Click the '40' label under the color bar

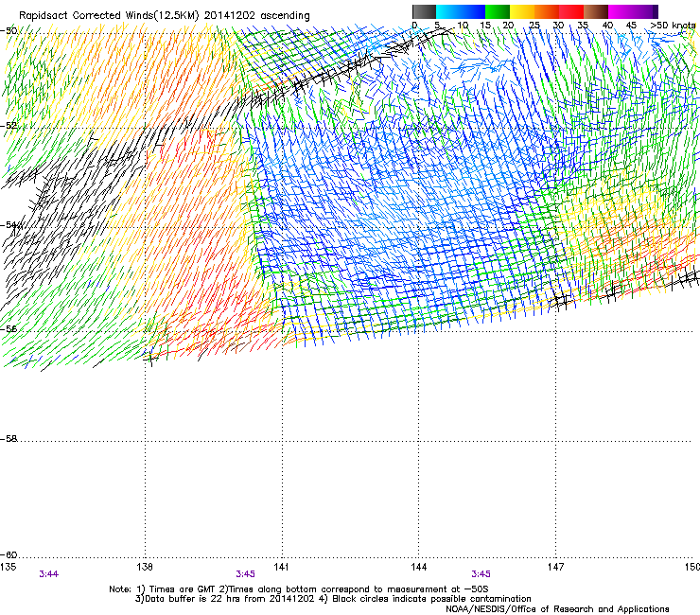click(607, 26)
